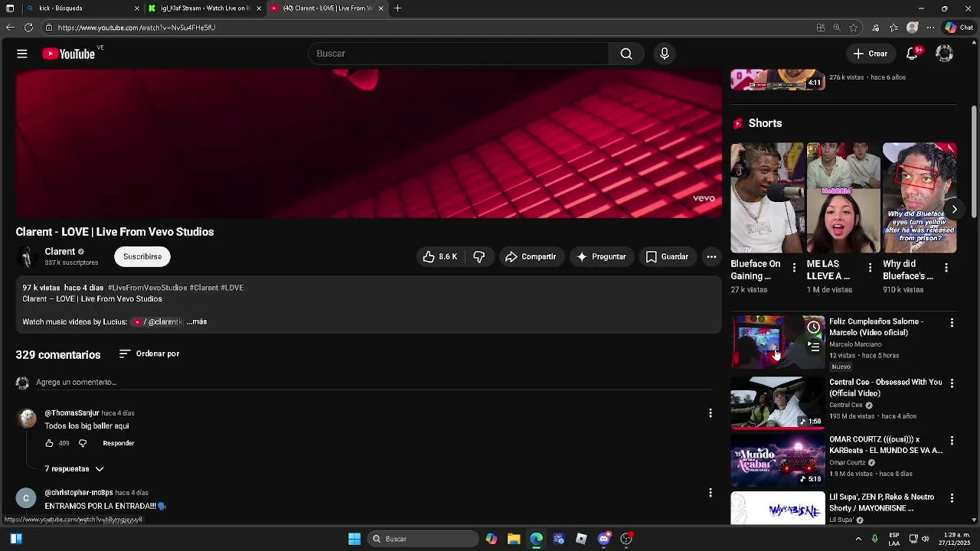
Task: Open options for ME LAS LLEVE A short
Action: [x=870, y=268]
